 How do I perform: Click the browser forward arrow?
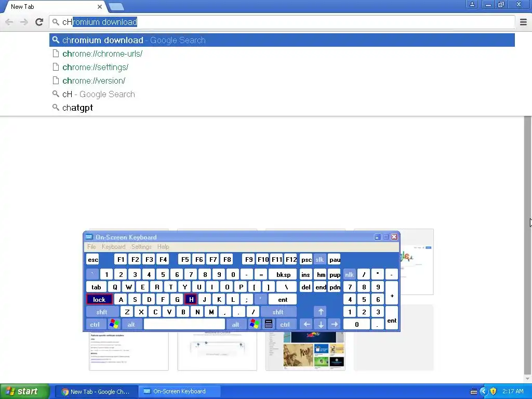point(24,22)
